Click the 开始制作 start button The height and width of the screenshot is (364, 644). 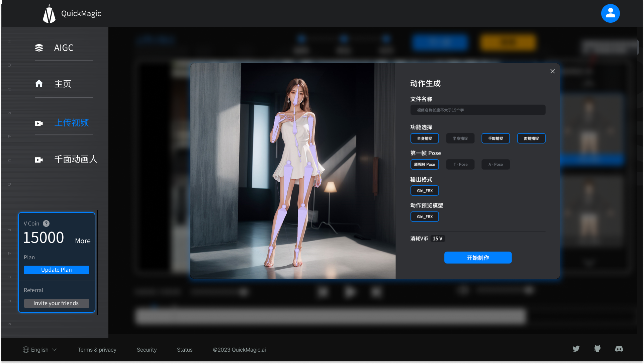[478, 258]
